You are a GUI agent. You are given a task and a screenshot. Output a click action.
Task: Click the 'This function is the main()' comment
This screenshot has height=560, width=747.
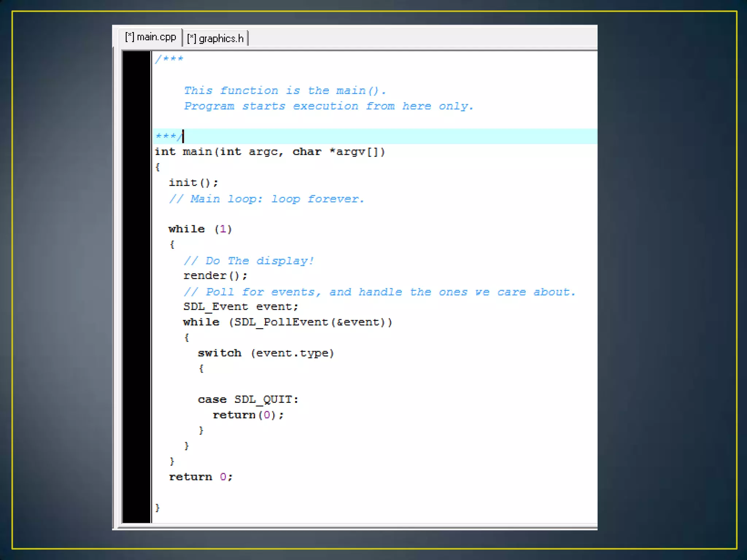(285, 90)
